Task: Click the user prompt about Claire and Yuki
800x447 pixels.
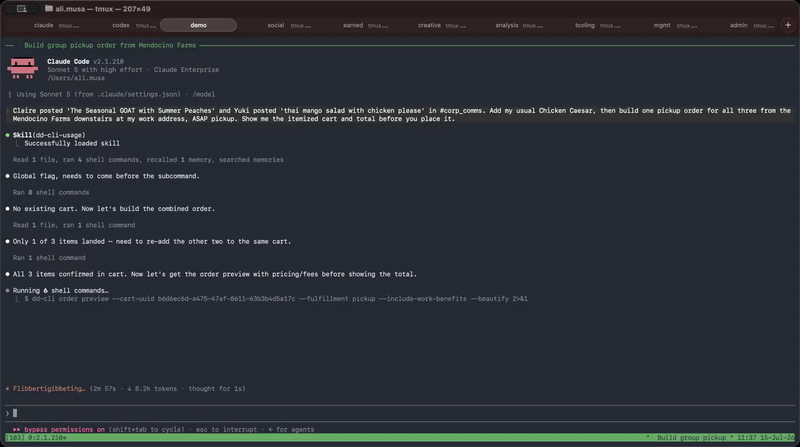Action: tap(402, 114)
